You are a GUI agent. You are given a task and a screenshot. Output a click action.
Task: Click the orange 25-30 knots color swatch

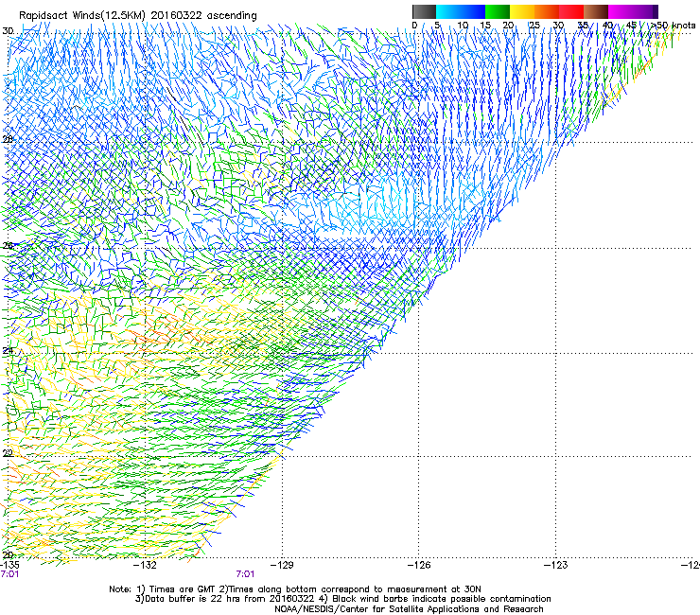click(547, 11)
